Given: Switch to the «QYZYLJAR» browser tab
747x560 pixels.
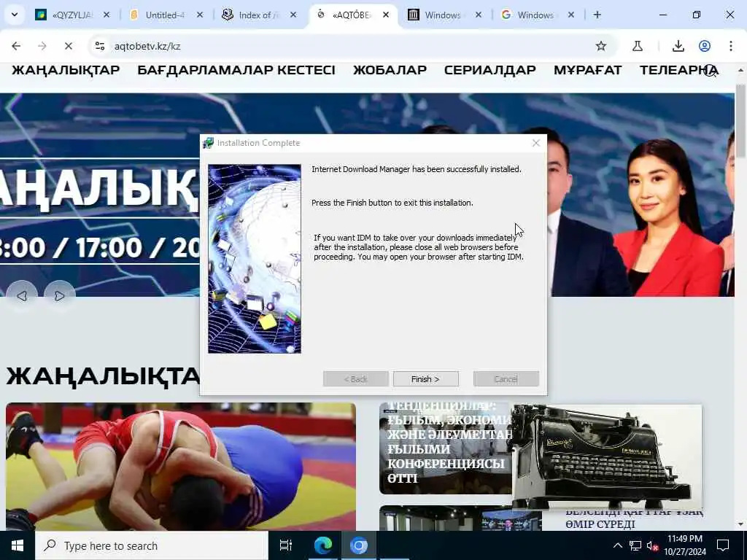Looking at the screenshot, I should click(71, 15).
